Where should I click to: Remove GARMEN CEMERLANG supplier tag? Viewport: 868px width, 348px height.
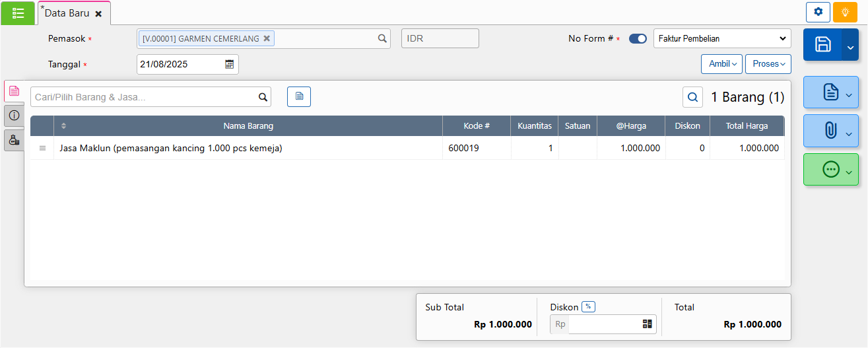[267, 38]
